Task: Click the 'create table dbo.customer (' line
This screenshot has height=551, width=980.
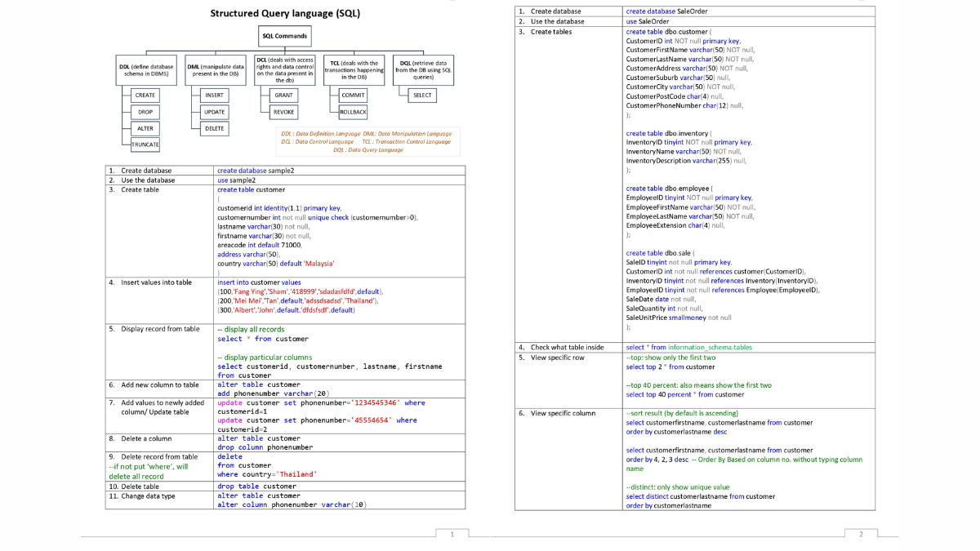Action: 669,31
